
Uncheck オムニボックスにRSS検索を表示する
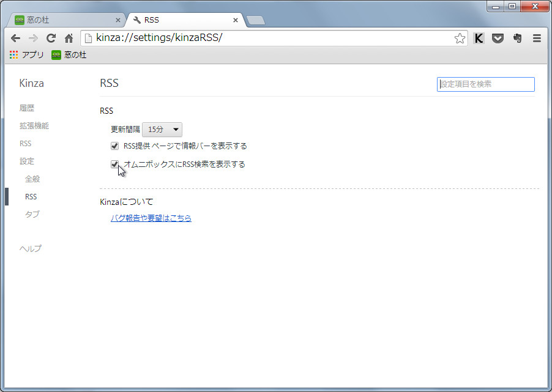tap(114, 164)
